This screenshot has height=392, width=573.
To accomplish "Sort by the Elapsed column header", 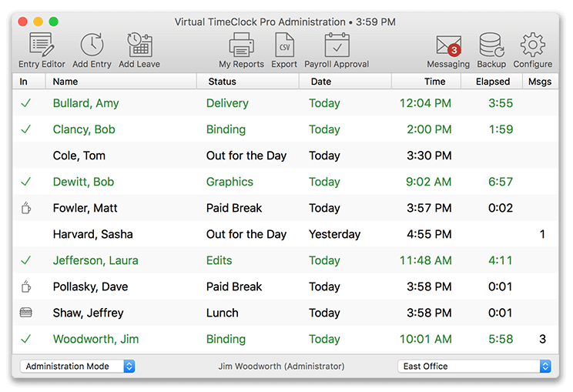I will coord(493,82).
